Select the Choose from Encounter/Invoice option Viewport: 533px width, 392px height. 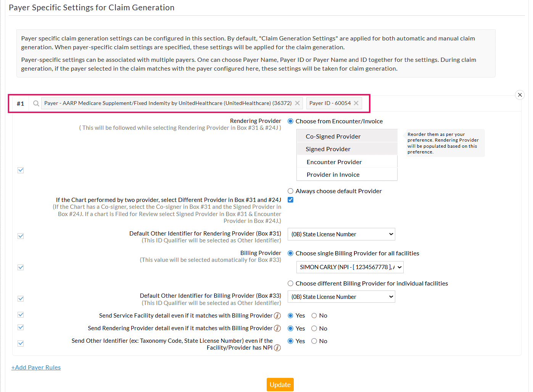(290, 121)
